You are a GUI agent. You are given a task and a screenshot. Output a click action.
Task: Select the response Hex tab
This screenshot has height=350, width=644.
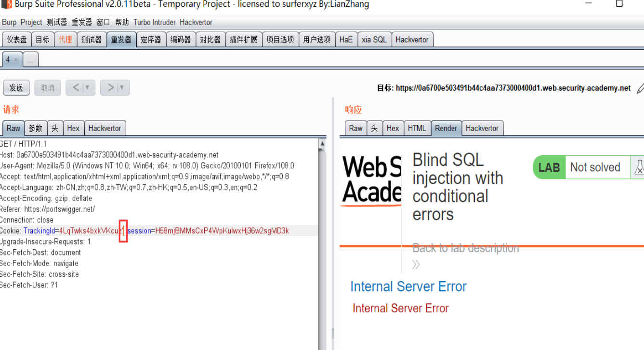click(393, 128)
